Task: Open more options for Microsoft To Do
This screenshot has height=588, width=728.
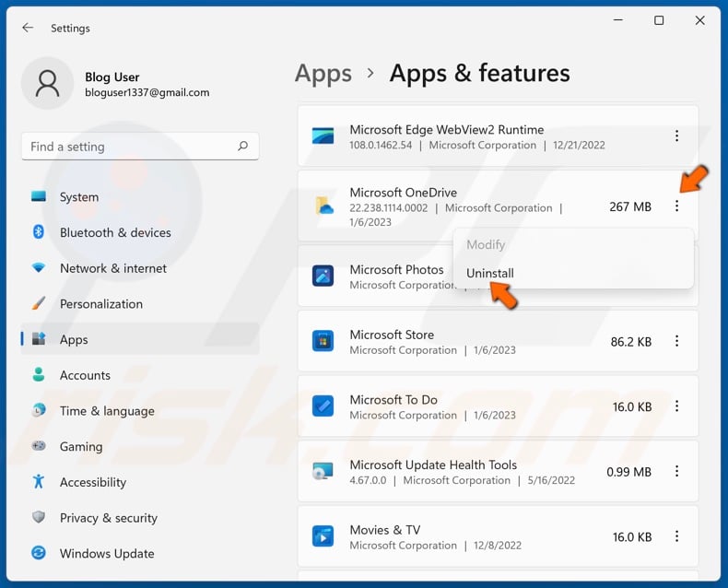Action: [676, 406]
